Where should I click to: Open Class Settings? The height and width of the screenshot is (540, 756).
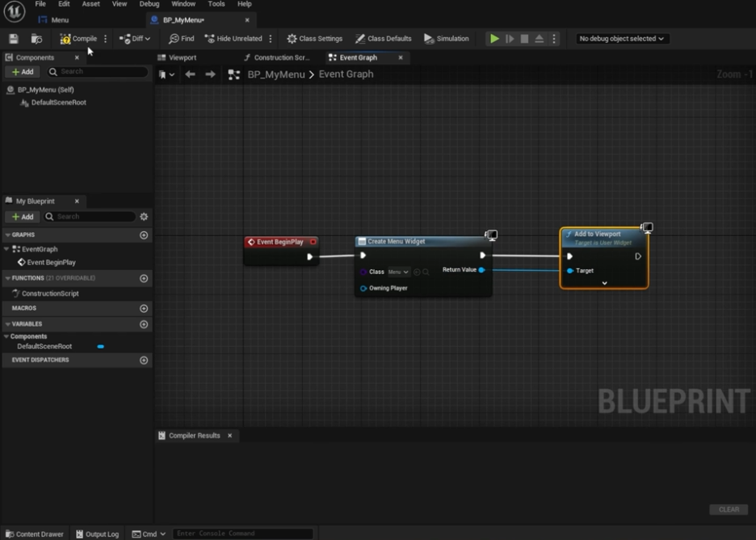click(314, 39)
